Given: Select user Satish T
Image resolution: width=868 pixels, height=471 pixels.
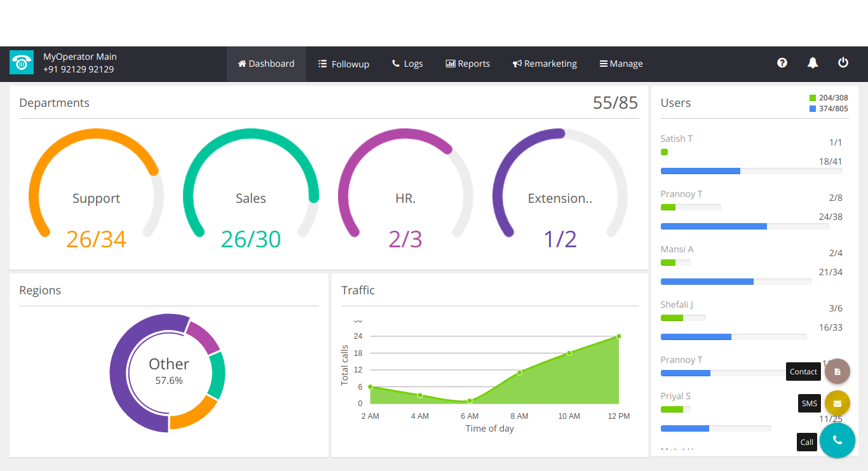Looking at the screenshot, I should [677, 139].
